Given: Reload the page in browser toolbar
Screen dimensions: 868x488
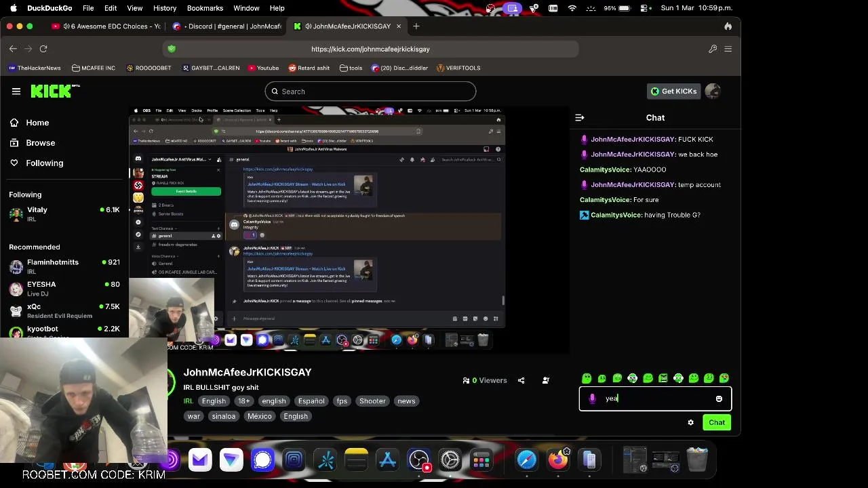Looking at the screenshot, I should tap(43, 49).
